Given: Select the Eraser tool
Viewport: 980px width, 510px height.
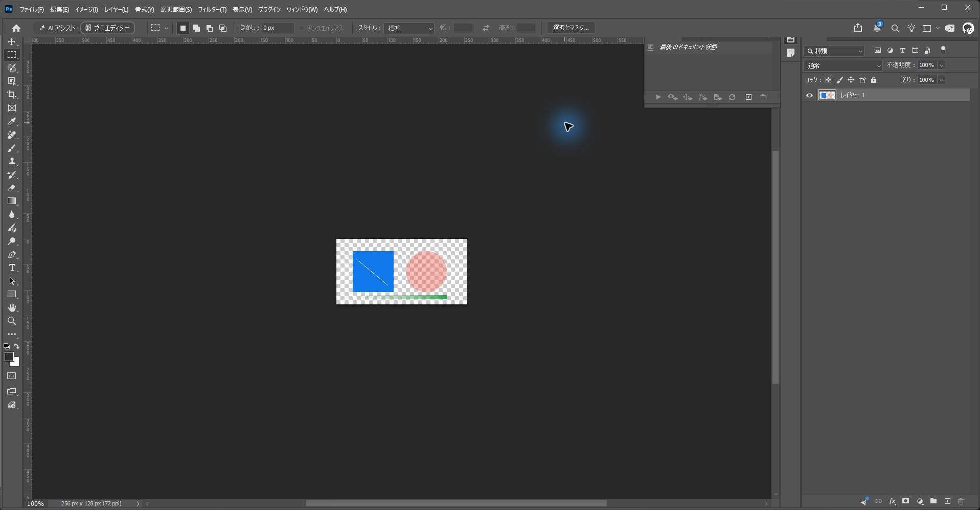Looking at the screenshot, I should (x=12, y=188).
